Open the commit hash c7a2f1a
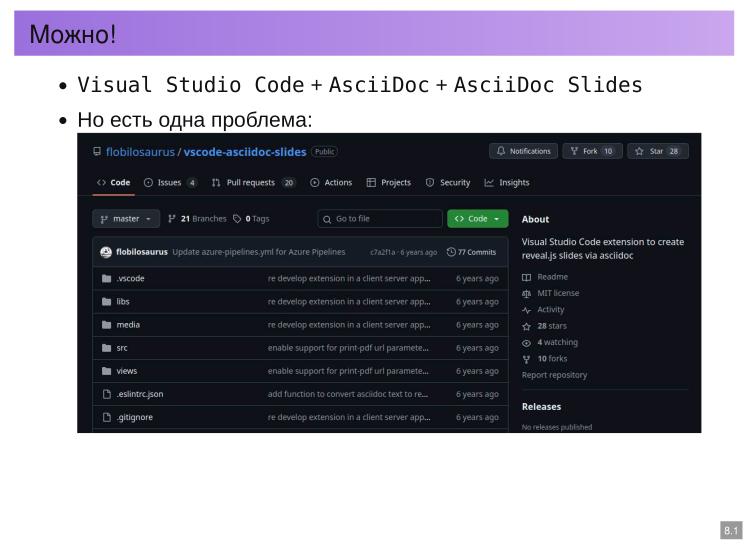The image size is (749, 546). 383,252
